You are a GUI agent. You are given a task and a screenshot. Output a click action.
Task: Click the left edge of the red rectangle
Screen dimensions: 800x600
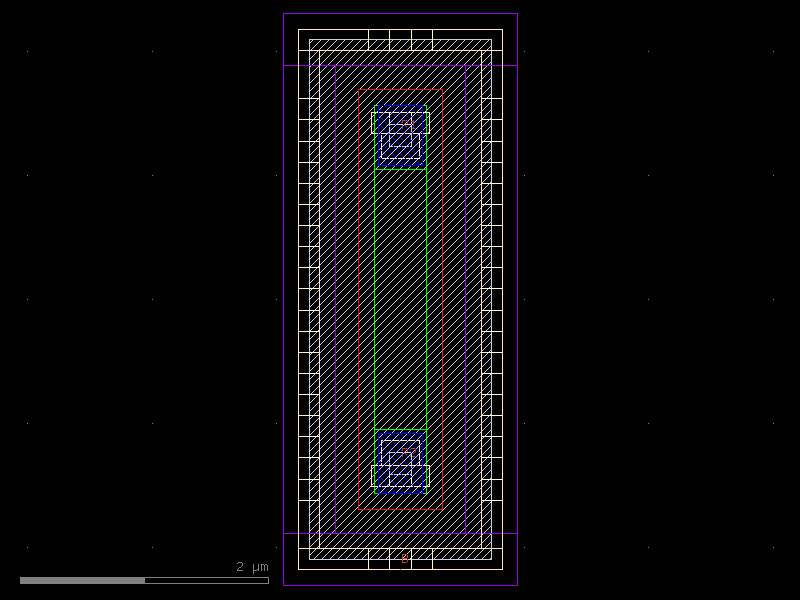coord(358,300)
